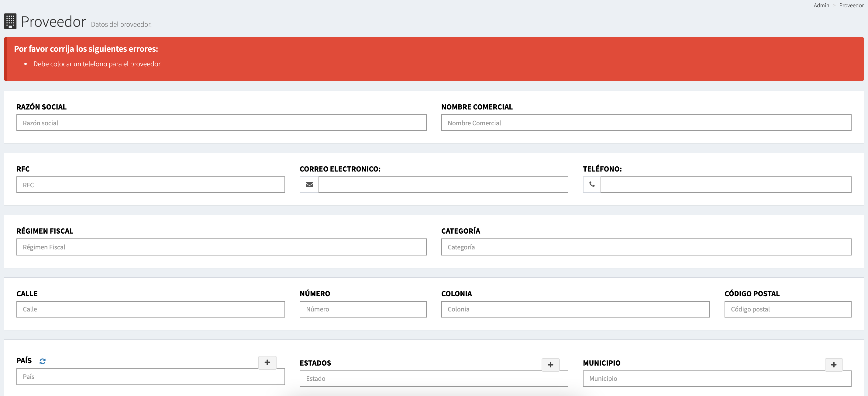Click the phone icon before Teléfono field
868x396 pixels.
592,185
